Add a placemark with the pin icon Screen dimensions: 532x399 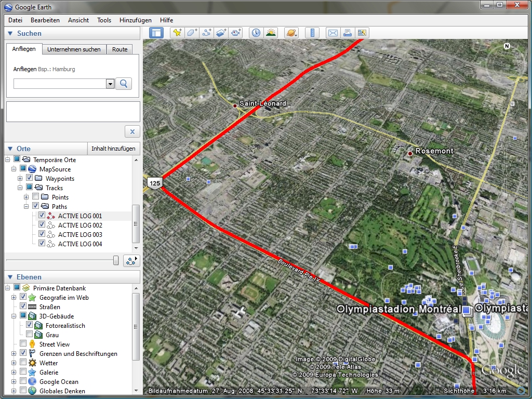[177, 33]
